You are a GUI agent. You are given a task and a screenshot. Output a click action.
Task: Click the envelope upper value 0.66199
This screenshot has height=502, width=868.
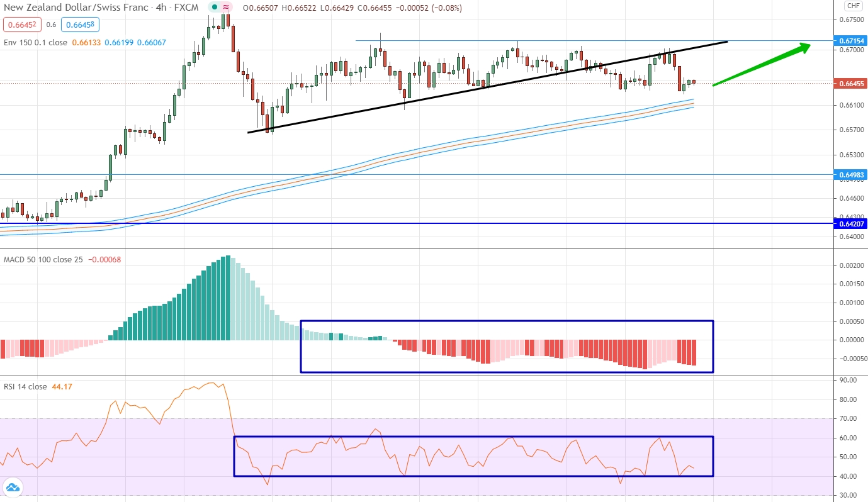point(118,42)
